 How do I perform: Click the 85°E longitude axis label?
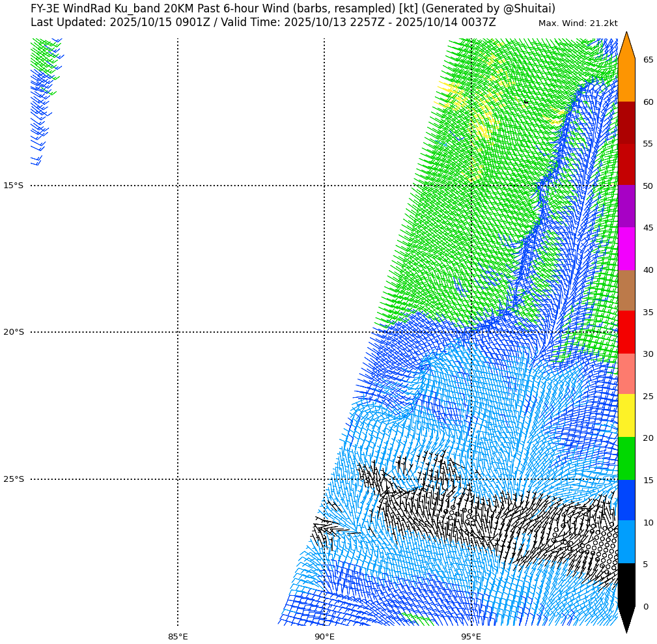178,636
